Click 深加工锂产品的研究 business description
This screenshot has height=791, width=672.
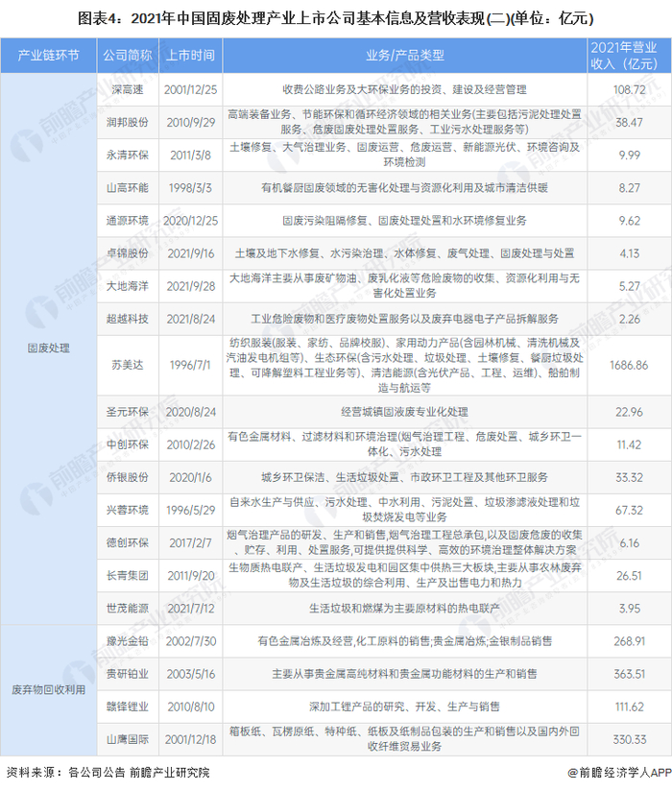coord(404,707)
